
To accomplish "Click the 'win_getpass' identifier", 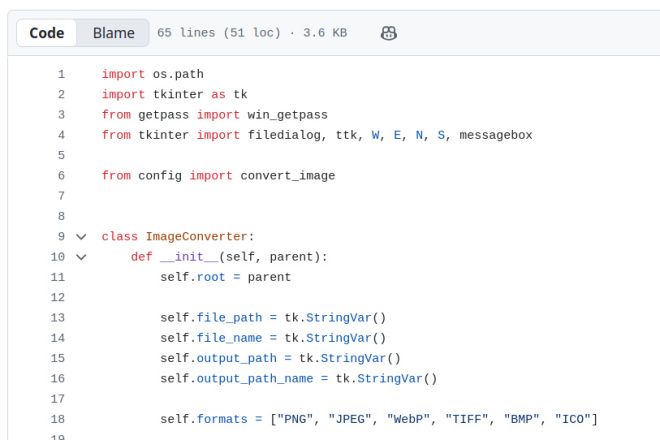I will (287, 115).
